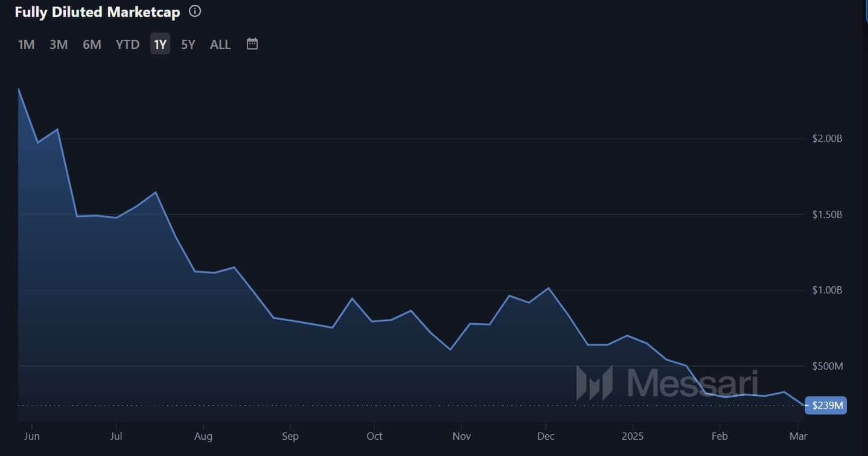Image resolution: width=868 pixels, height=456 pixels.
Task: Click the $500M y-axis label
Action: pos(827,366)
